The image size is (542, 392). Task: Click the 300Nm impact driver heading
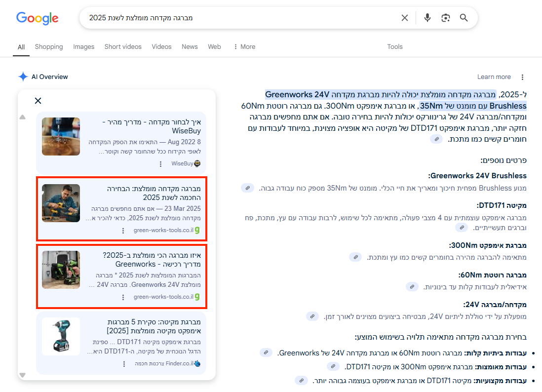click(488, 245)
